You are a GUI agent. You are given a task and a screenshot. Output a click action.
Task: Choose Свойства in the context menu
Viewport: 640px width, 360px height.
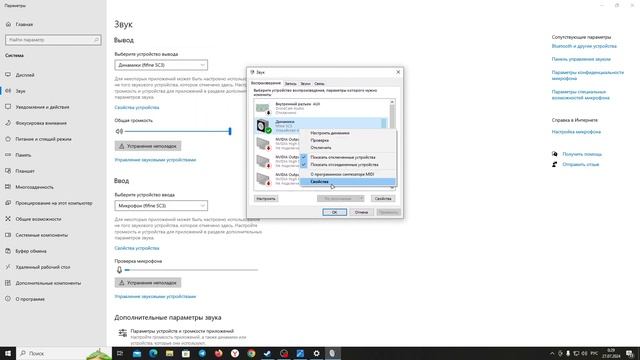click(348, 182)
